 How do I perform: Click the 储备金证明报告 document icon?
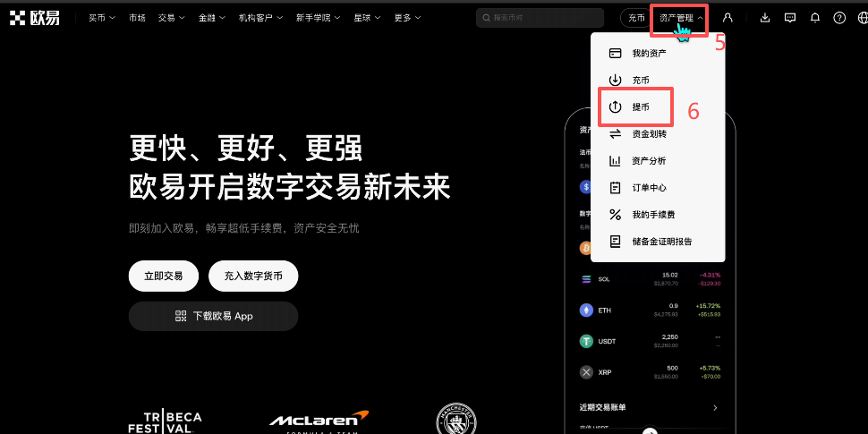tap(615, 242)
